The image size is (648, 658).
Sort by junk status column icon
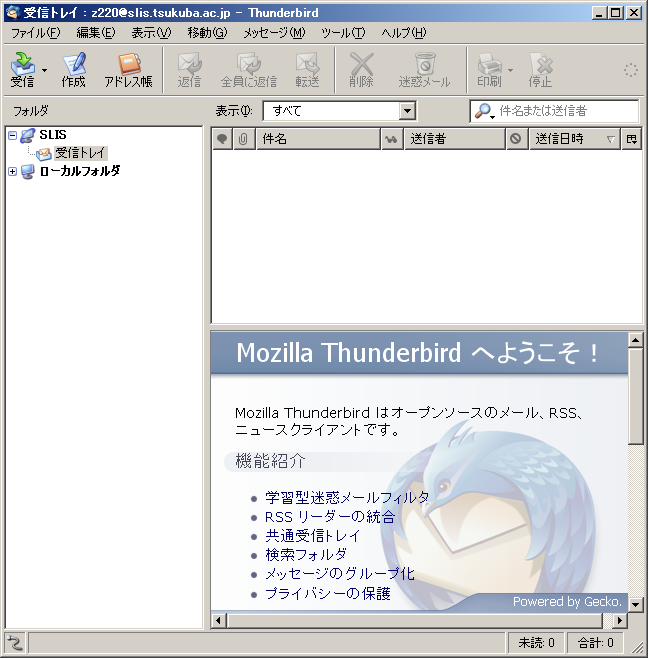516,139
